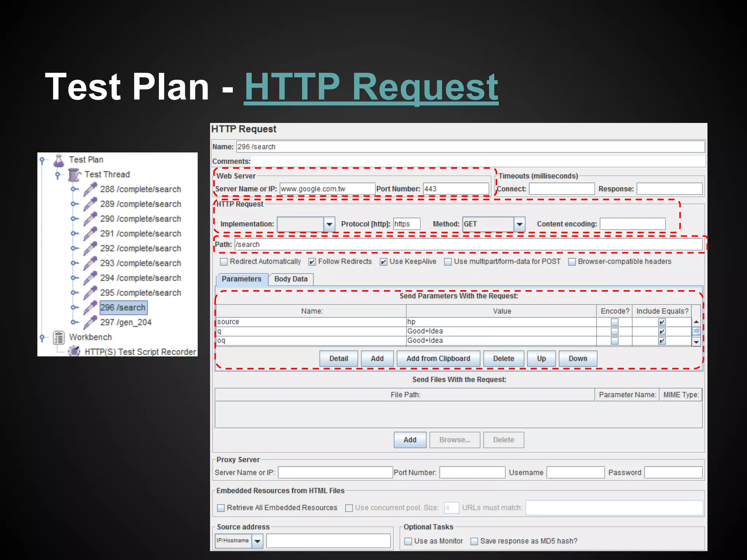Click the parameters Delete button
The image size is (747, 560).
coord(504,359)
